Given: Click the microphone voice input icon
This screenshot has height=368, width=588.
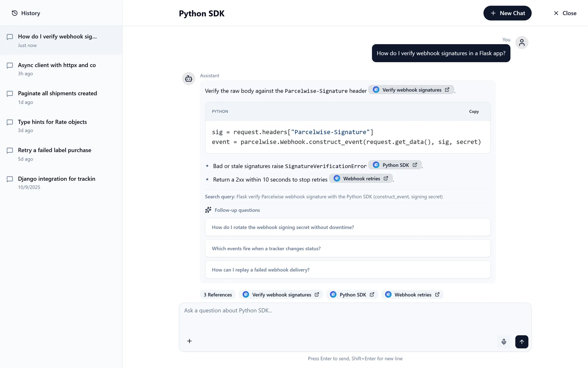Looking at the screenshot, I should [504, 342].
